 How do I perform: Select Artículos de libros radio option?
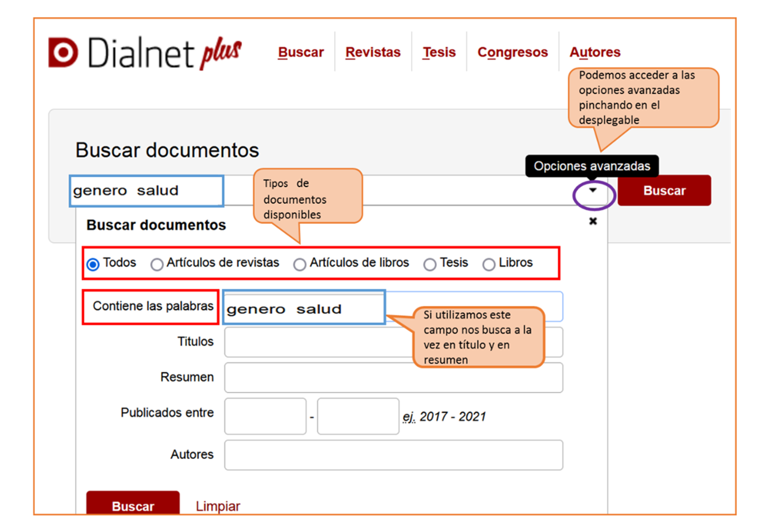coord(300,264)
